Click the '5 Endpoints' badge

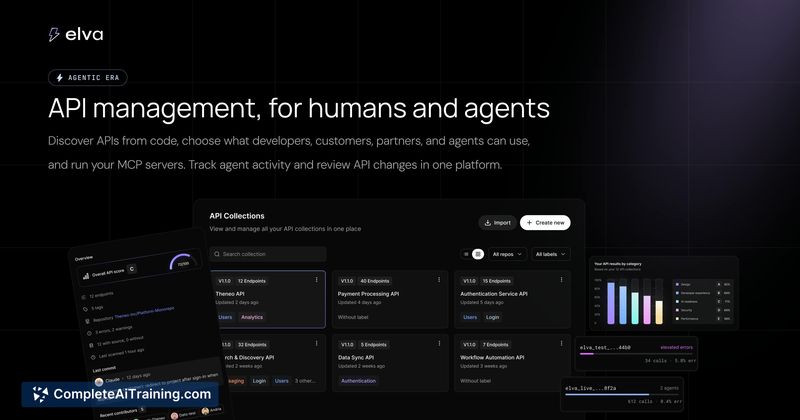(373, 344)
